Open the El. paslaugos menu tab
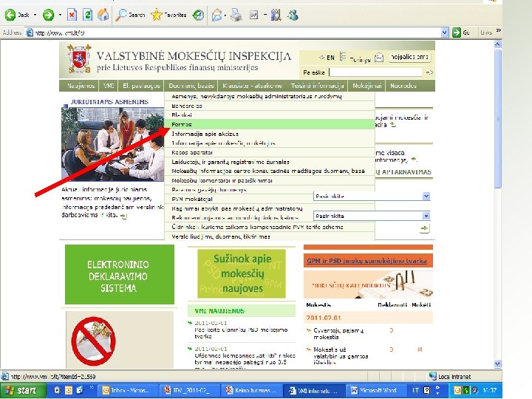532x399 pixels. pyautogui.click(x=141, y=86)
